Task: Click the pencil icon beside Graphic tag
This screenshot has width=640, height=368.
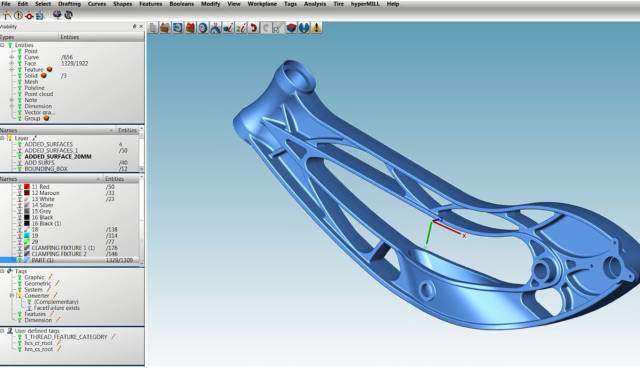Action: click(x=50, y=277)
